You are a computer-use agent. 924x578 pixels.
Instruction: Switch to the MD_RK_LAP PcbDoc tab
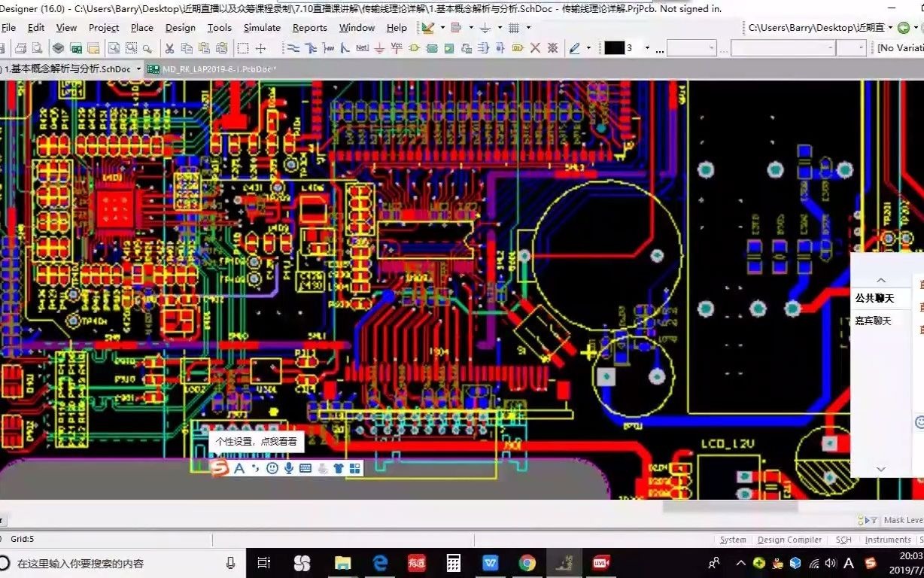[x=213, y=68]
